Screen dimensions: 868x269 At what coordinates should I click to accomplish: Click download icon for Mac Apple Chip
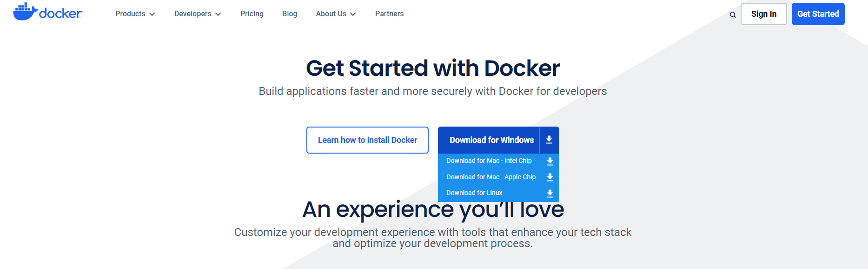550,177
